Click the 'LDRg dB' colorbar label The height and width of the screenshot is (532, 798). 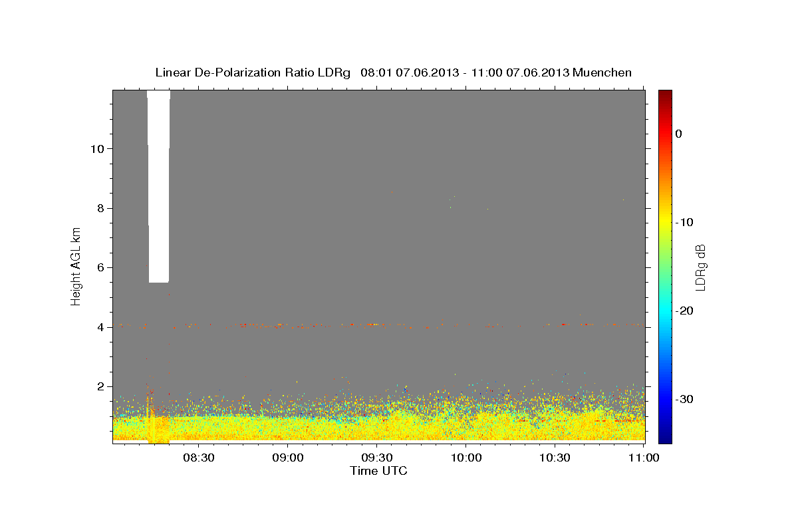[700, 267]
